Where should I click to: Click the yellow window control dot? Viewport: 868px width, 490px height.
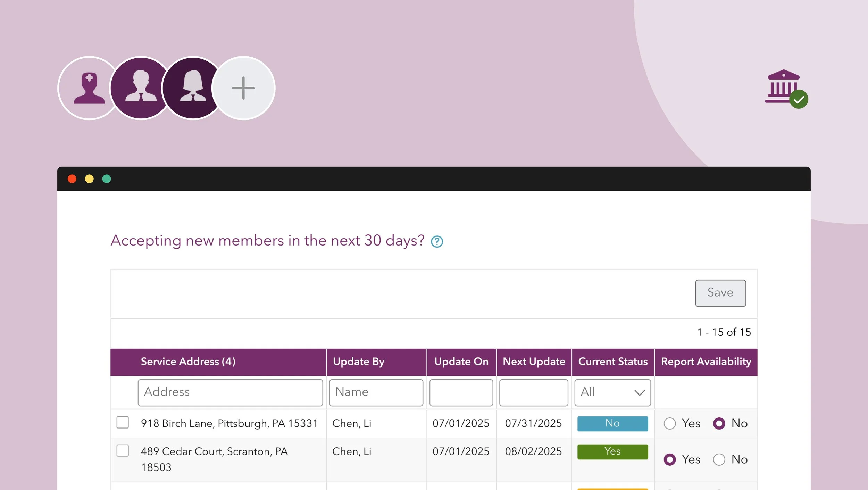click(89, 179)
